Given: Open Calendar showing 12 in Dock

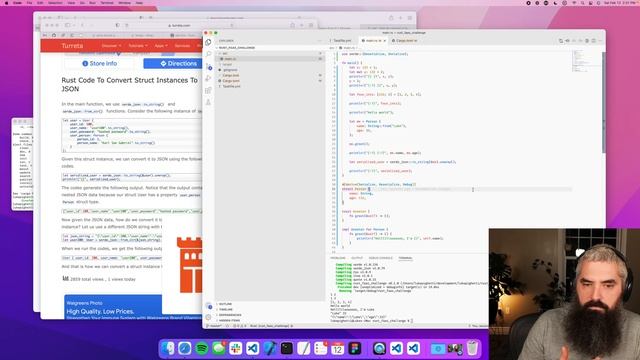Looking at the screenshot, I should click(338, 348).
